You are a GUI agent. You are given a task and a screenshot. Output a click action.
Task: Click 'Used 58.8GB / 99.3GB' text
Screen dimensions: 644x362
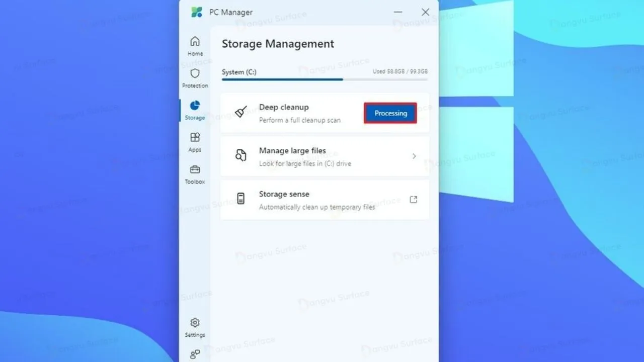(x=400, y=72)
